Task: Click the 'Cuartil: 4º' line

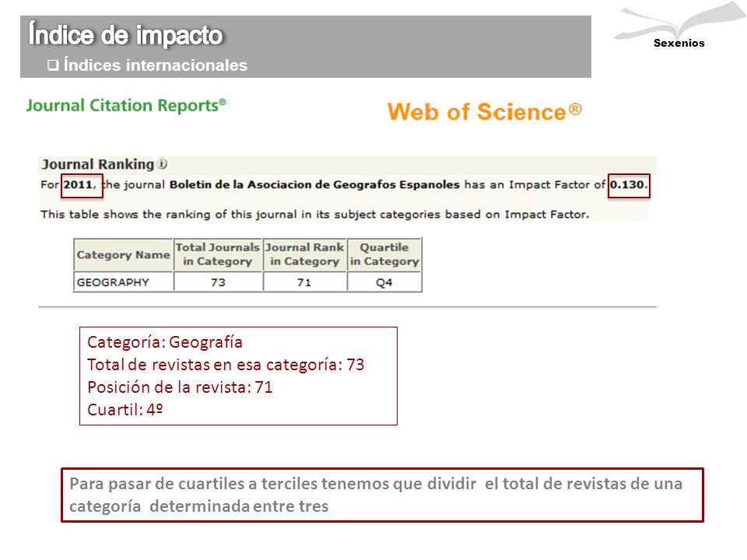Action: (x=125, y=410)
